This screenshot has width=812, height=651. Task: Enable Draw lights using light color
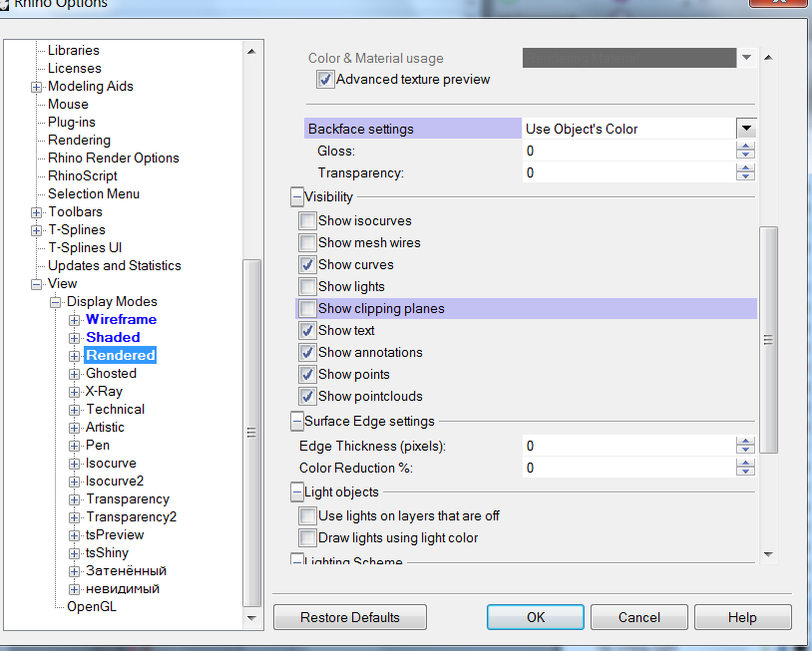307,537
